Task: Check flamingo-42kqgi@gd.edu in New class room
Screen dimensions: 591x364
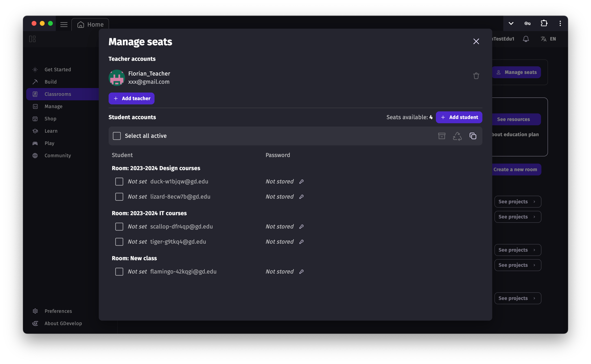Action: point(119,271)
